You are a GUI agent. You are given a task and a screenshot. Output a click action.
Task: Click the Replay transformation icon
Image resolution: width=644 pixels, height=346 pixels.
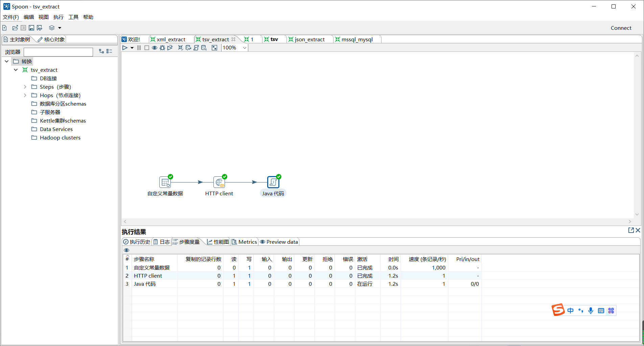pos(170,48)
